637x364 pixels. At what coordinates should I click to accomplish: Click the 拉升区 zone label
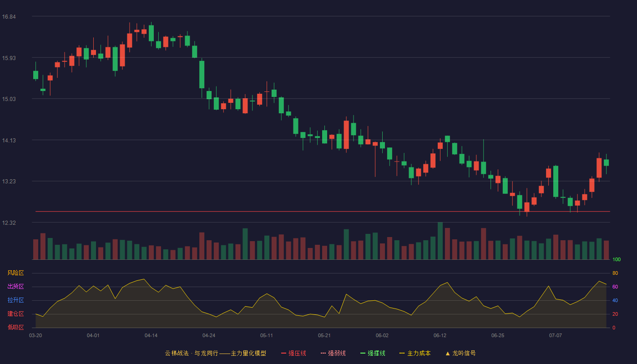[15, 300]
